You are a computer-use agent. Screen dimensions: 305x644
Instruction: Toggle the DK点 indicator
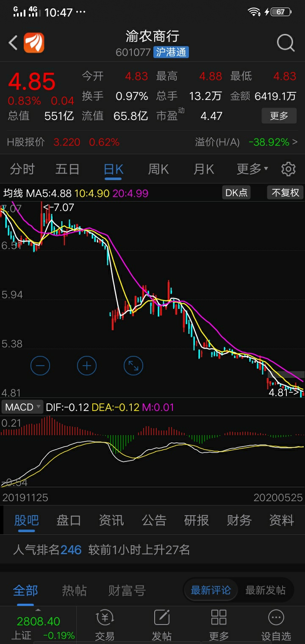tap(236, 193)
